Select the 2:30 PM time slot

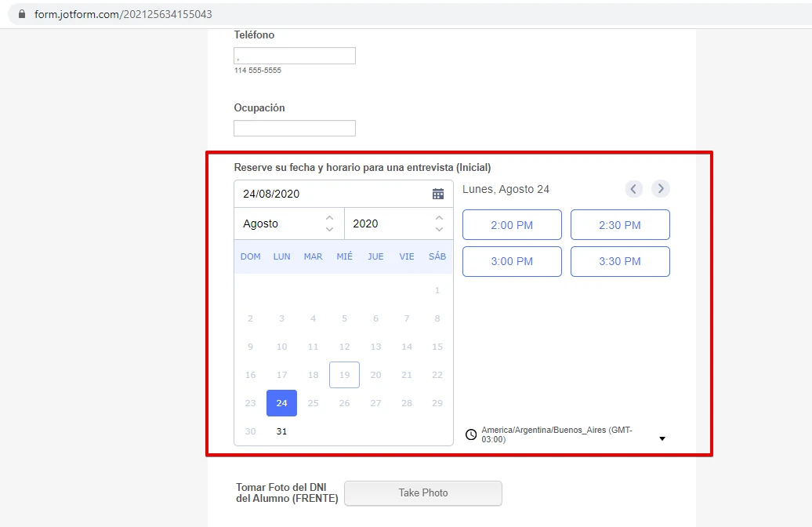620,224
